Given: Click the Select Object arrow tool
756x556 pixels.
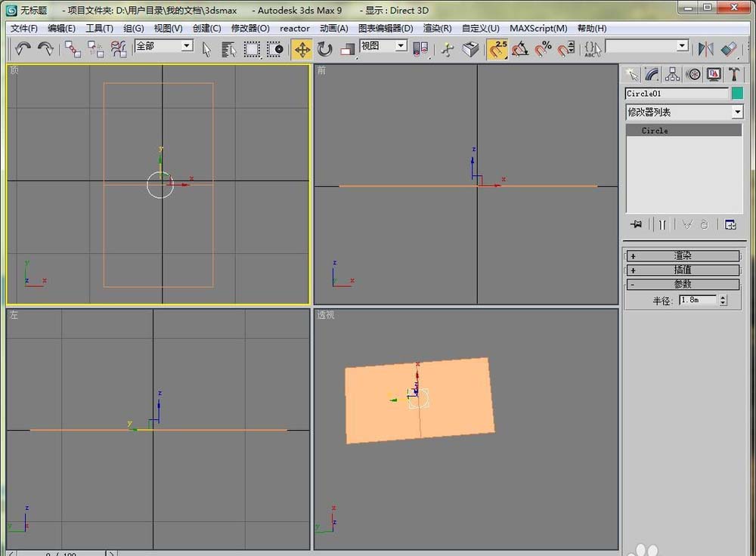Looking at the screenshot, I should [x=206, y=49].
